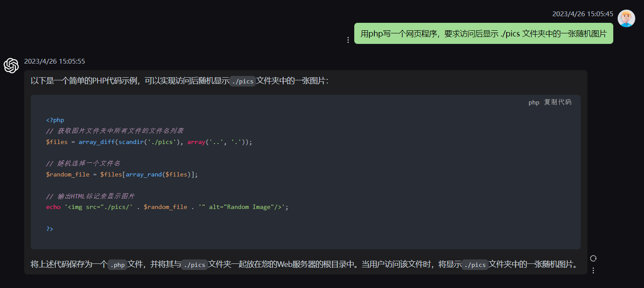Click the .php badge in the bottom instruction text
The height and width of the screenshot is (288, 644).
[118, 265]
